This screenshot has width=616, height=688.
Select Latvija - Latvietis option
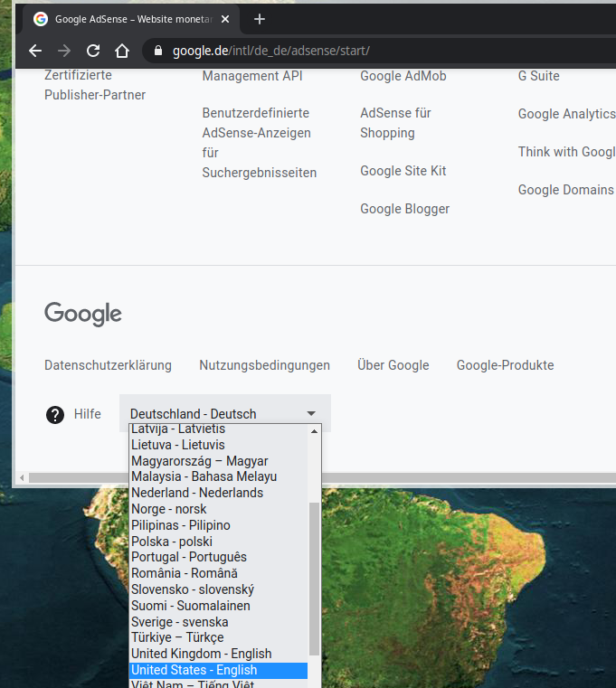point(219,429)
